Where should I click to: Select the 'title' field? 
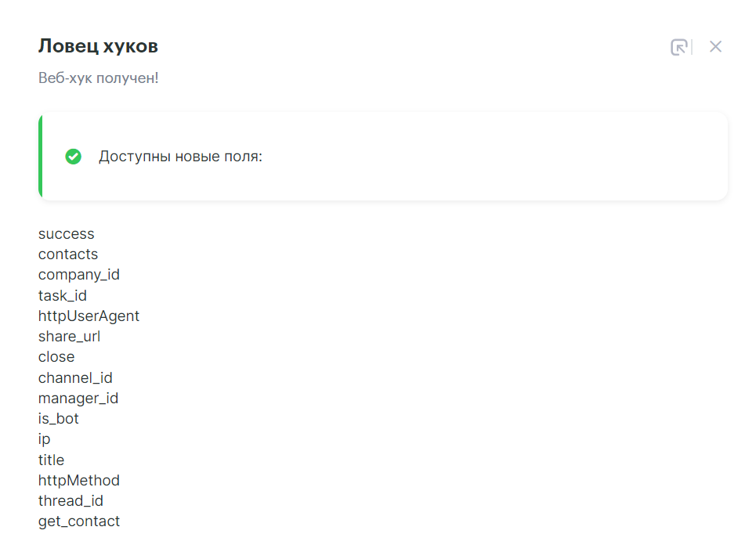pyautogui.click(x=51, y=460)
